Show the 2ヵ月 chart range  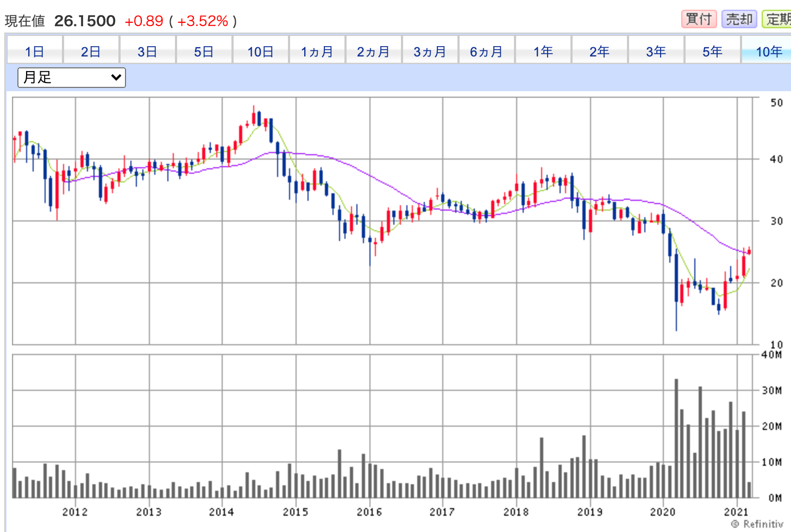point(374,52)
